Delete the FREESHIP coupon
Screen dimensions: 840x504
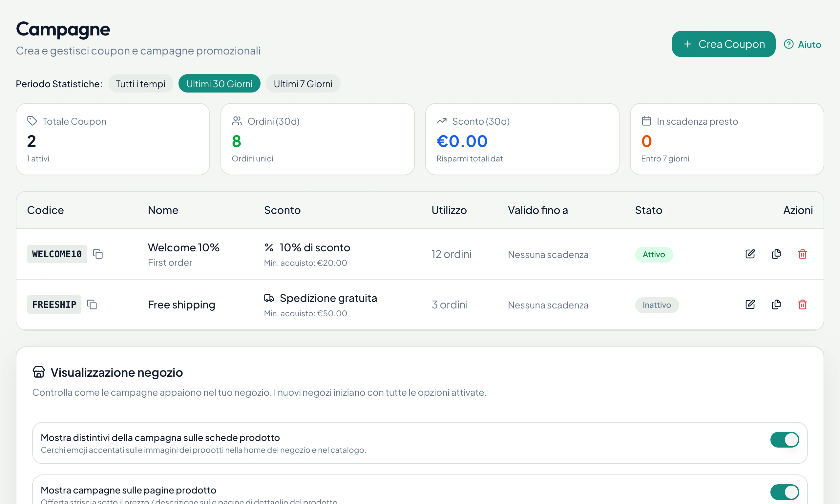[802, 304]
